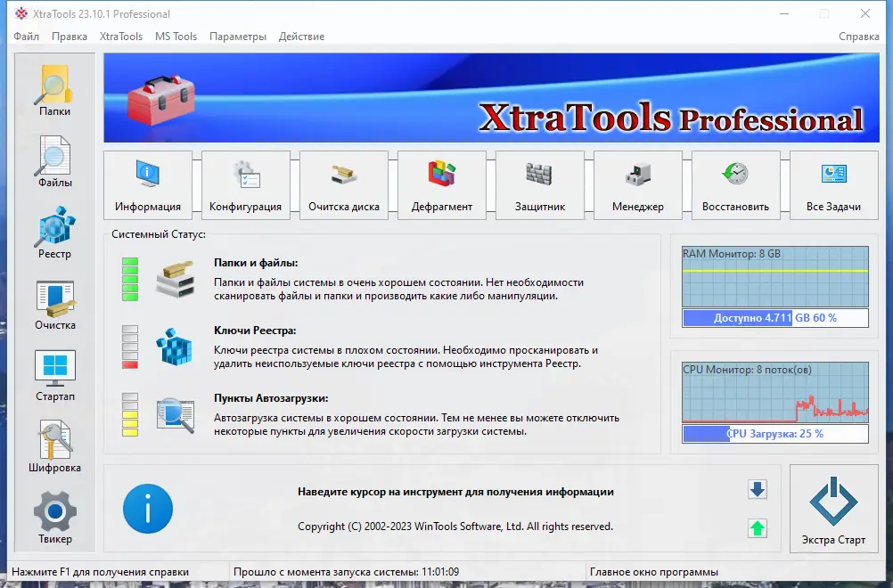The height and width of the screenshot is (588, 893).
Task: Click the Ключи Реестра heading
Action: pos(255,331)
